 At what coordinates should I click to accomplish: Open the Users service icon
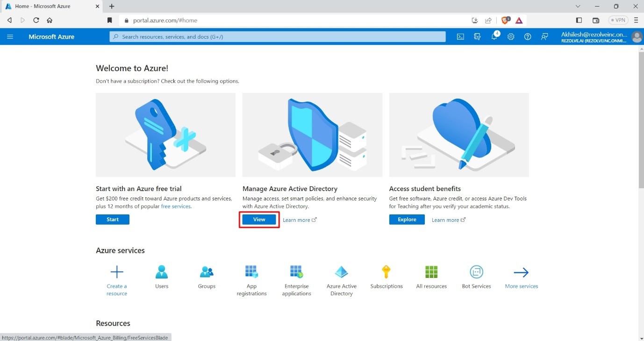(162, 272)
